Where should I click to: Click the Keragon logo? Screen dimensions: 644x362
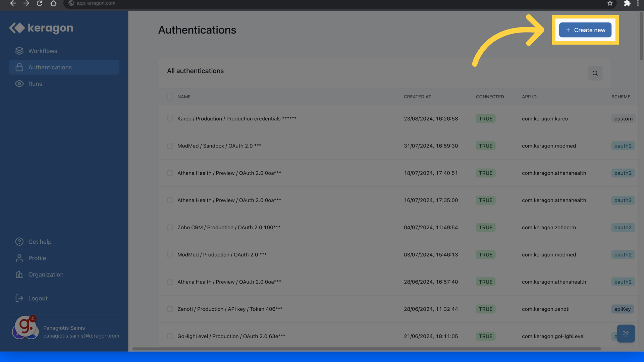point(41,28)
